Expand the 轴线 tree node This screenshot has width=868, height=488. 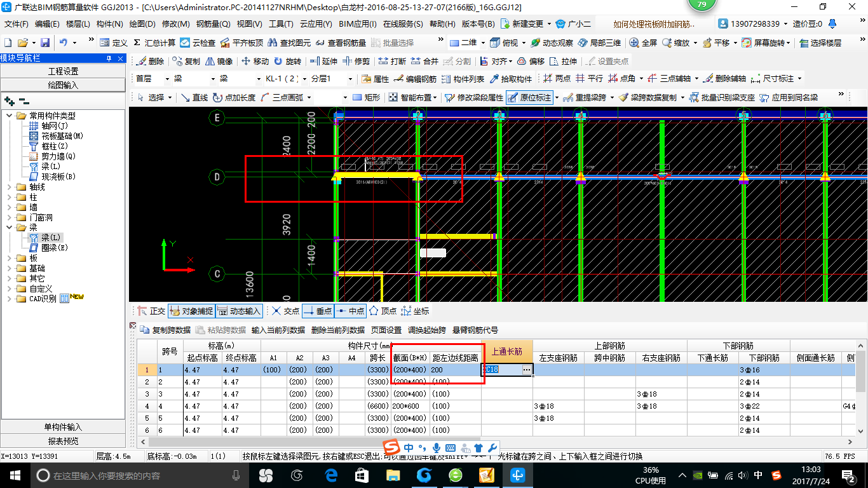coord(10,187)
